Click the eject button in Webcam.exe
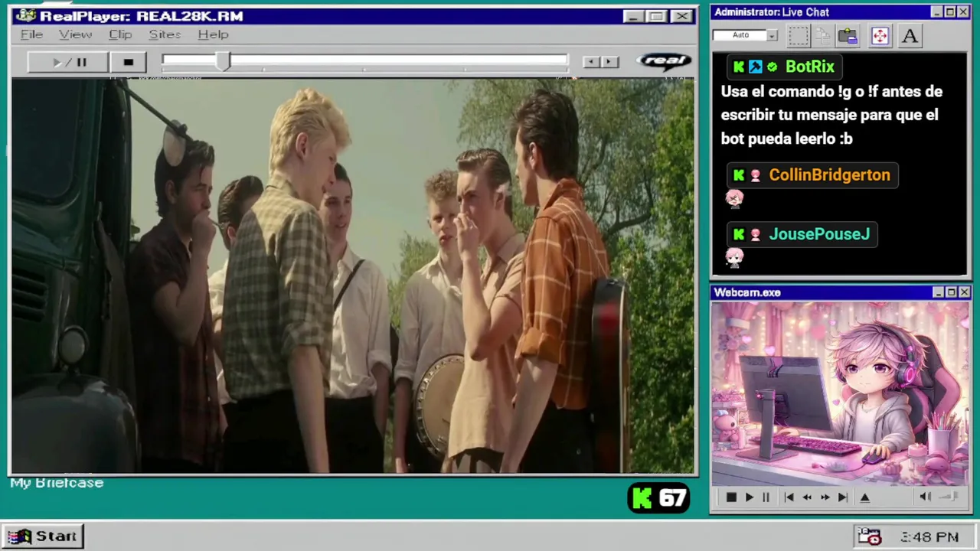 865,497
